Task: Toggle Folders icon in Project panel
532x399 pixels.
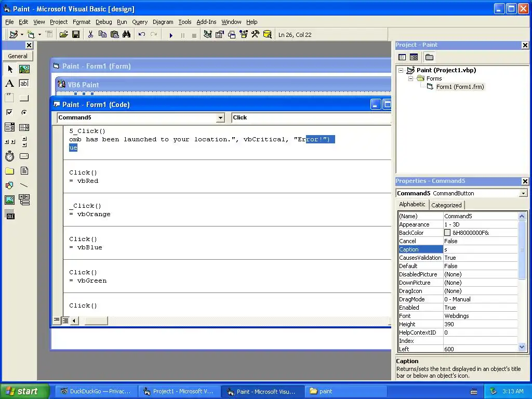Action: [x=429, y=57]
